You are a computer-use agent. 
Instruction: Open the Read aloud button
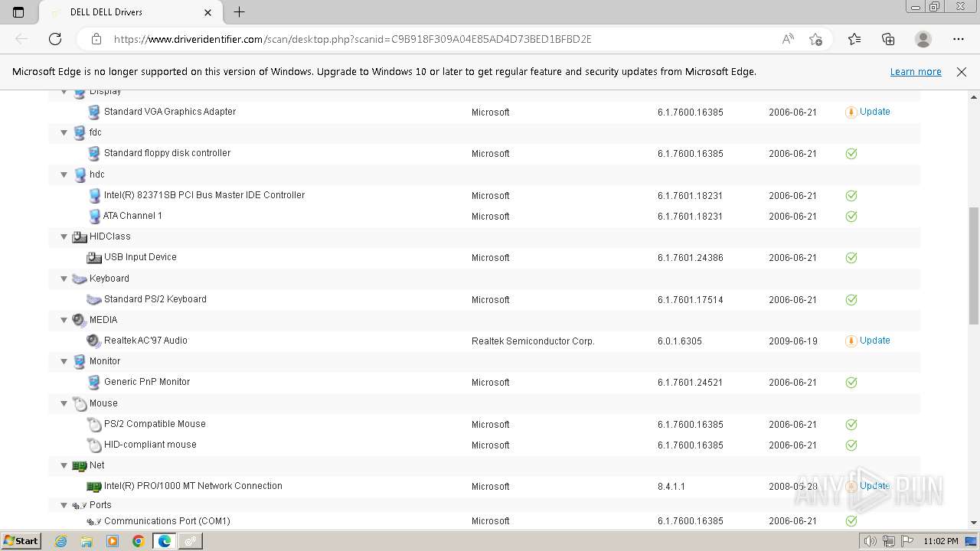[x=788, y=39]
